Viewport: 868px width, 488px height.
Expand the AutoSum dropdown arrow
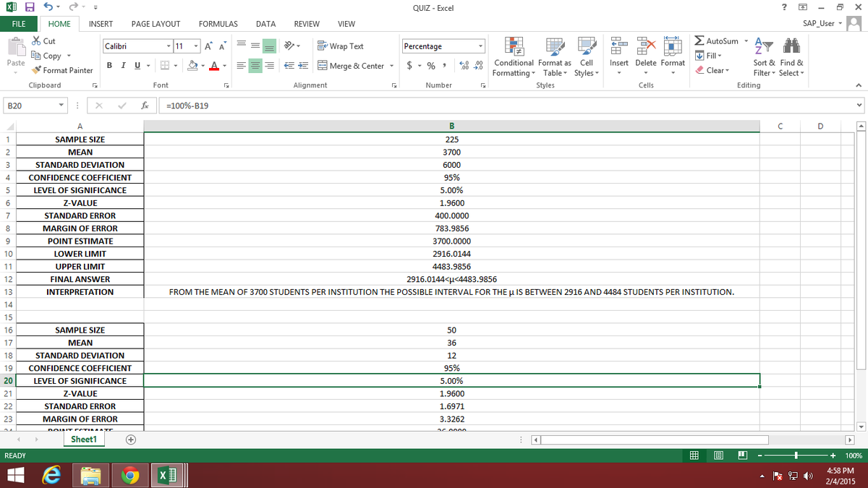[x=745, y=41]
